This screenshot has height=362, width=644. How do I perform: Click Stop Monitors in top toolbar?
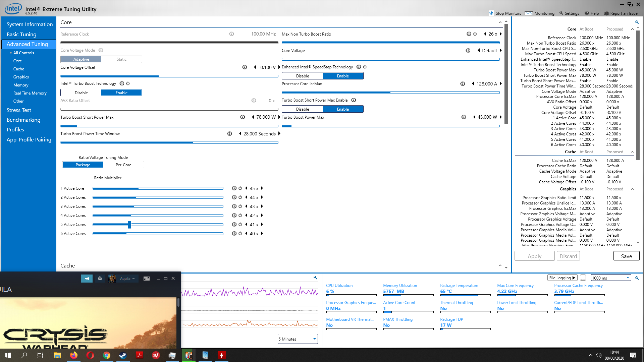click(505, 13)
